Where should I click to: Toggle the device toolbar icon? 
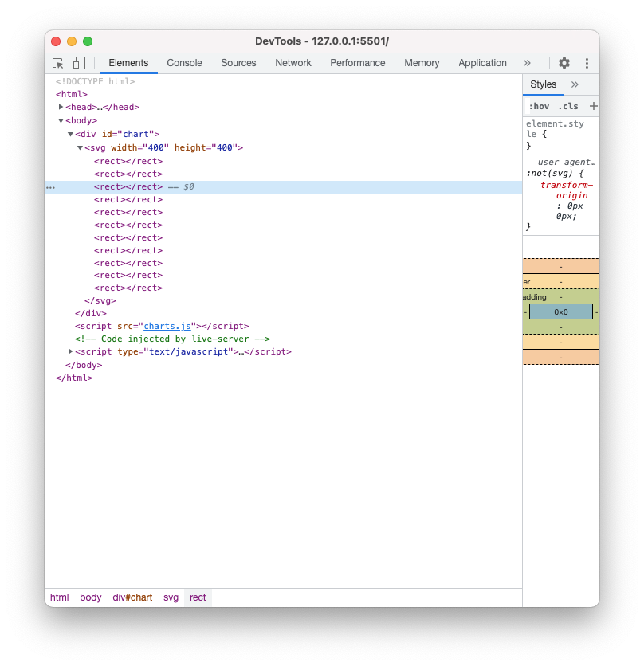79,63
